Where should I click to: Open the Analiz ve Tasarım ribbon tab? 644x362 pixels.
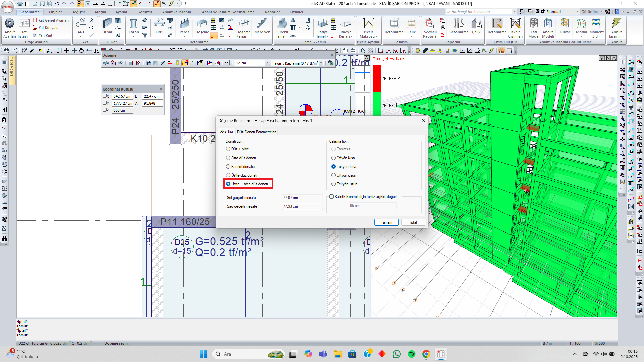[176, 12]
